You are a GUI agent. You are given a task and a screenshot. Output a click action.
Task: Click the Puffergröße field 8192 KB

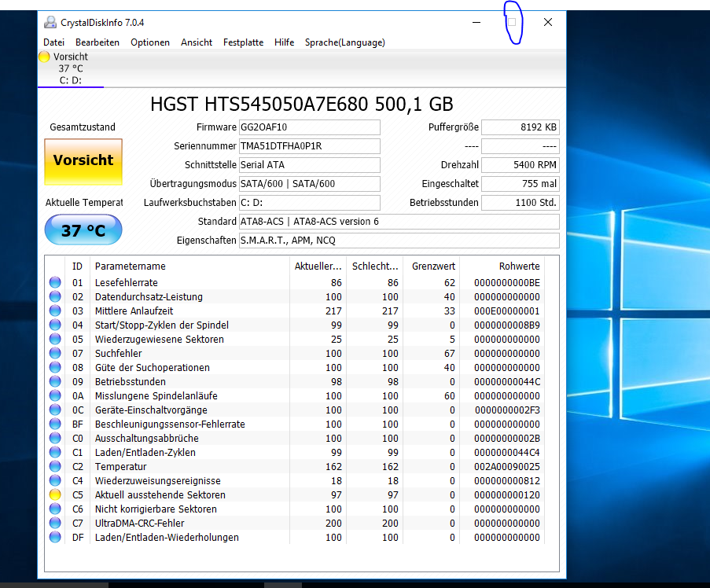[521, 127]
